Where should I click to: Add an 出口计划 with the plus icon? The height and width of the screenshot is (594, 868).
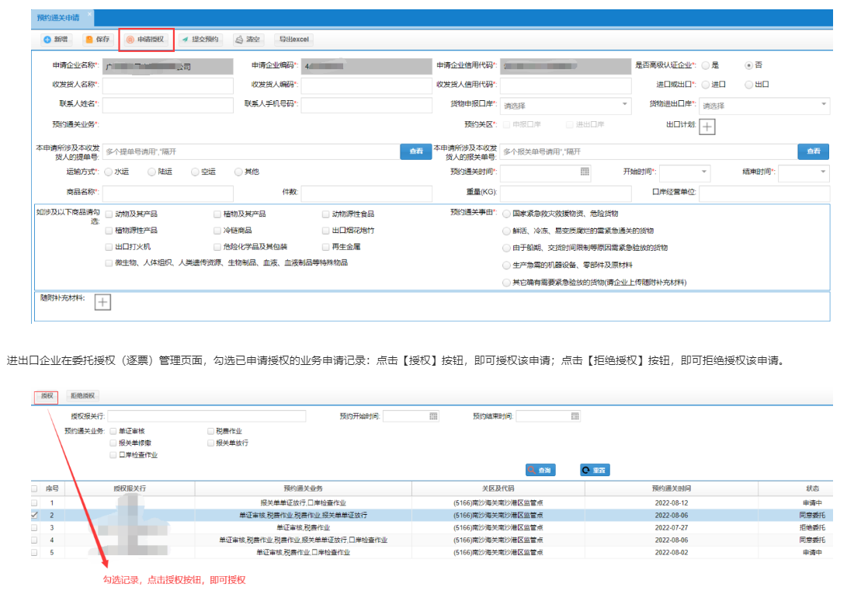point(707,127)
